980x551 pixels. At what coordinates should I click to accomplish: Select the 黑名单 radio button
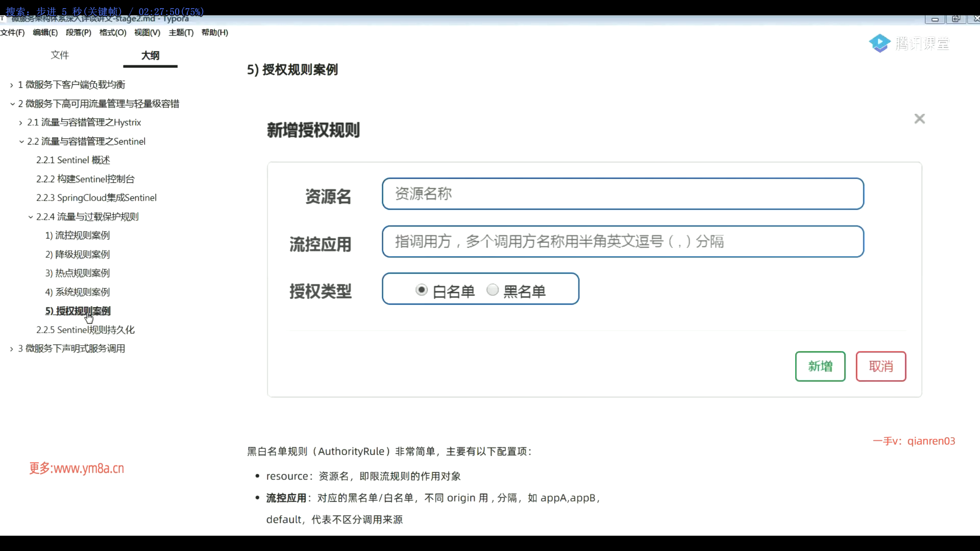click(x=493, y=290)
